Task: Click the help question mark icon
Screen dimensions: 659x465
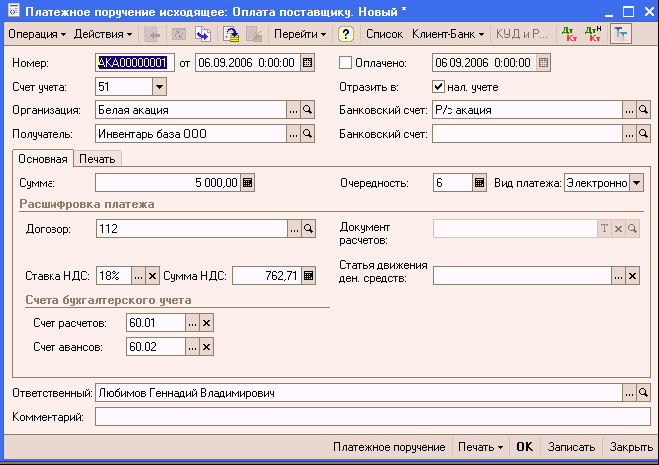Action: pos(346,34)
